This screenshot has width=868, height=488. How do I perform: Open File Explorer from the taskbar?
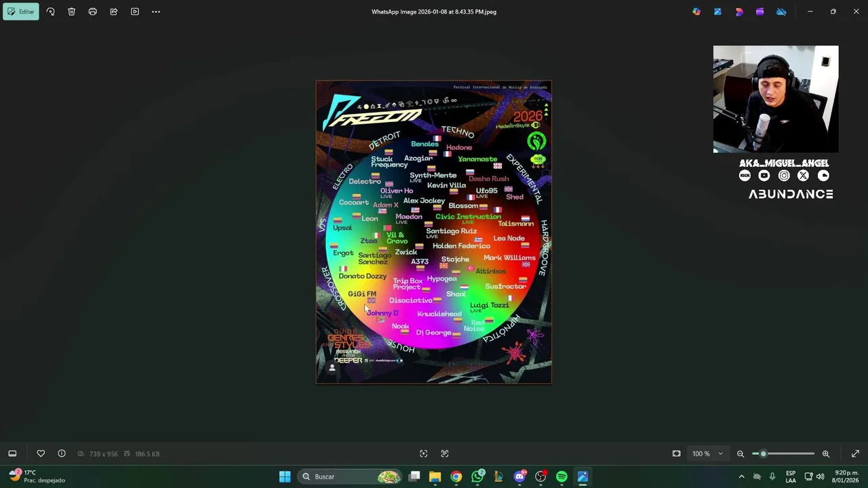435,476
